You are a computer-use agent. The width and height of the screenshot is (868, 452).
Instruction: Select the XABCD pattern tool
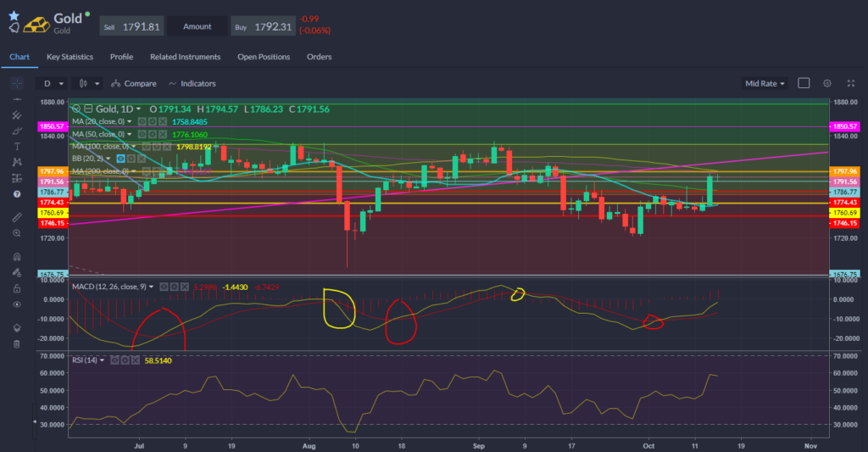click(17, 162)
